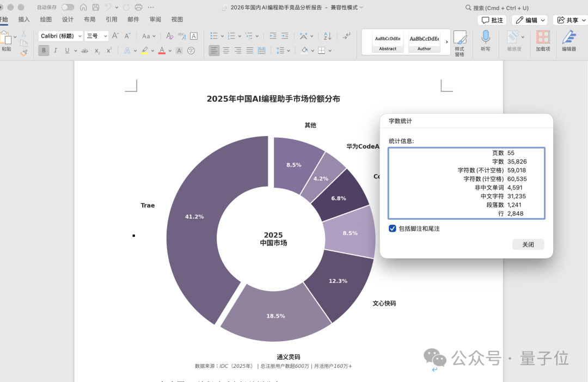This screenshot has width=588, height=382.
Task: Click the Format Painter icon
Action: pos(23,53)
